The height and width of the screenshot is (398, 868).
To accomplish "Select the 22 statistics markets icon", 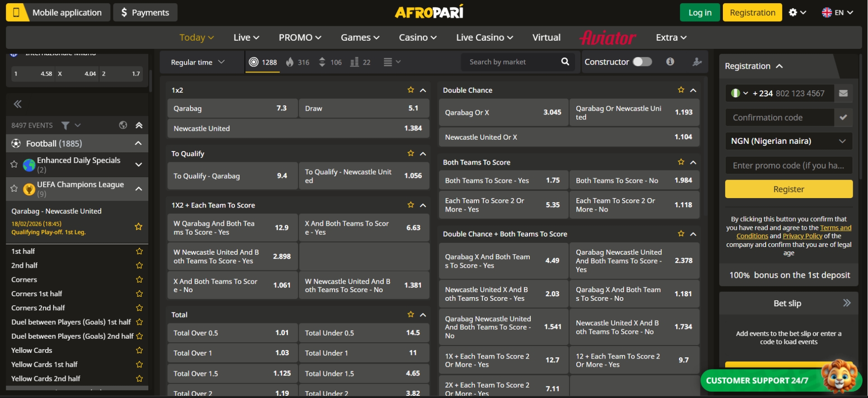I will pos(355,62).
